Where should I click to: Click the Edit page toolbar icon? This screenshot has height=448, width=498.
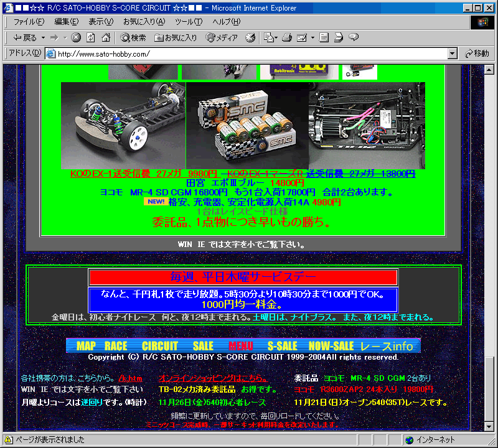[x=302, y=38]
